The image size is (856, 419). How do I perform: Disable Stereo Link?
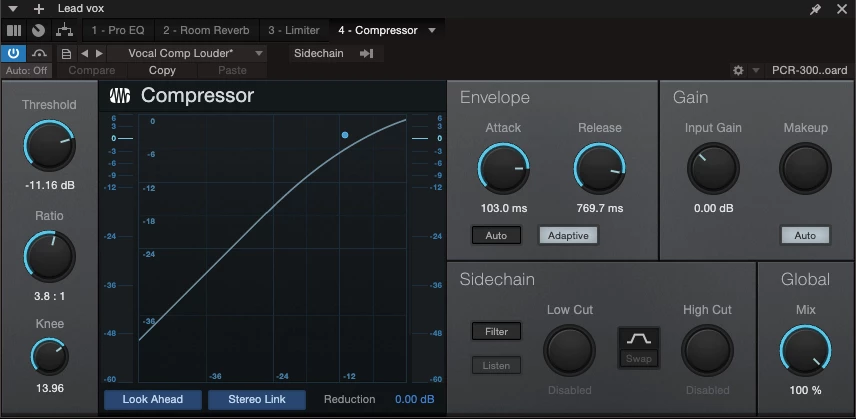[256, 399]
